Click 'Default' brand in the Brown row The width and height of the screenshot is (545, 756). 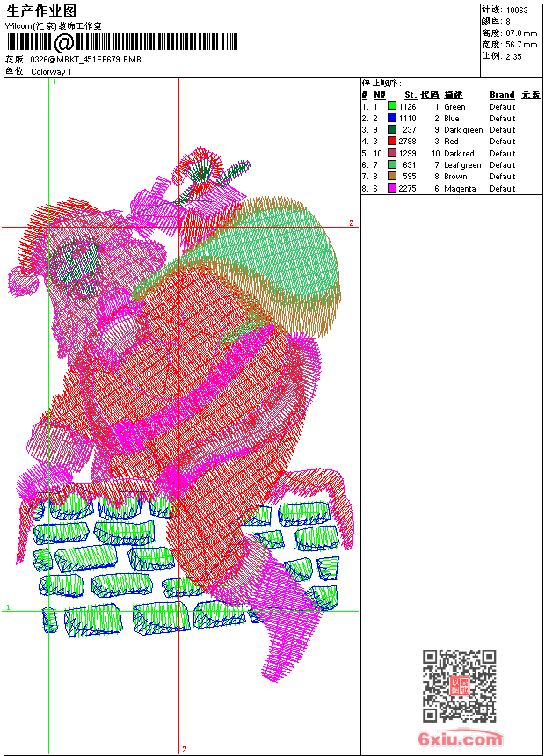[x=502, y=177]
